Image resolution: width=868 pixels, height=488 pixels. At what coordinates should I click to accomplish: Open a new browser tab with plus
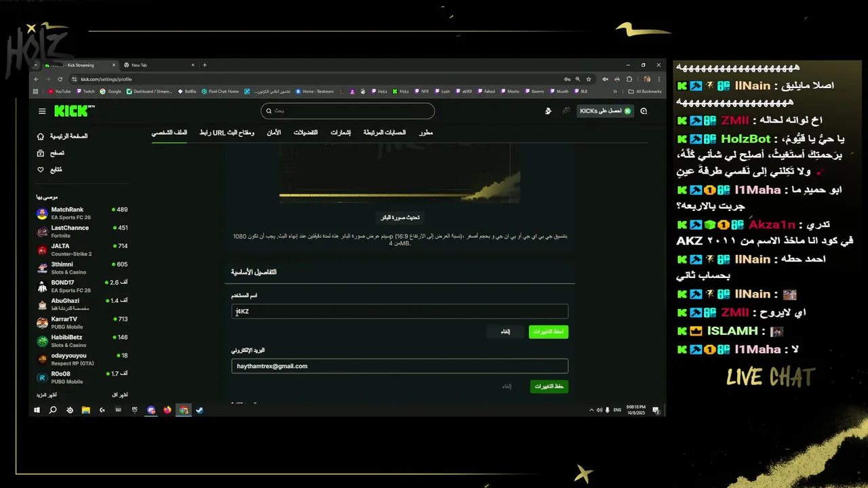click(x=205, y=65)
